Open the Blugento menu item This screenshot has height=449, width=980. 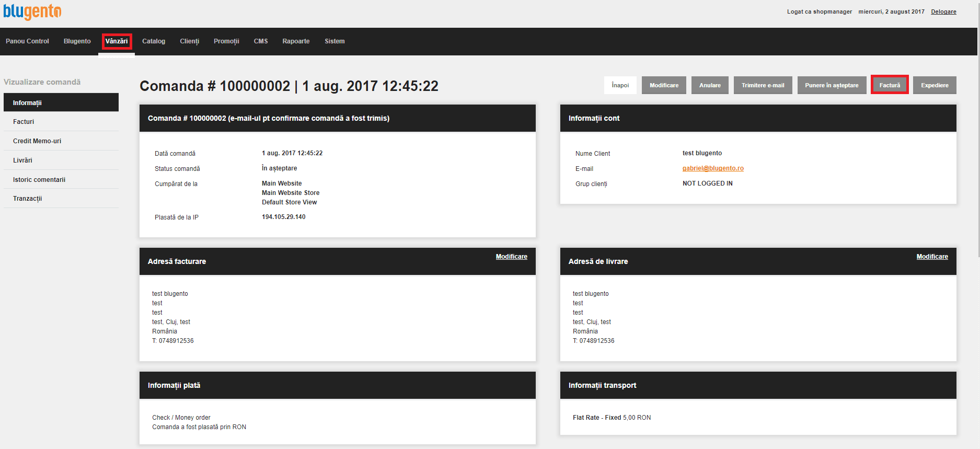pyautogui.click(x=77, y=41)
